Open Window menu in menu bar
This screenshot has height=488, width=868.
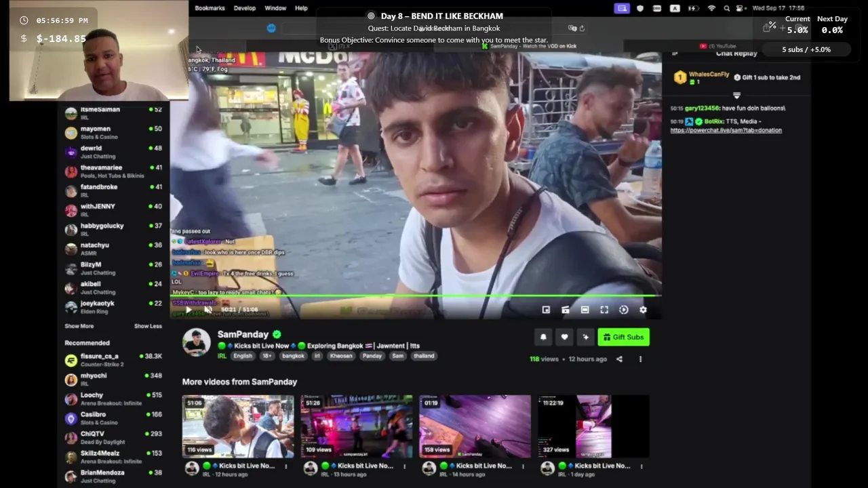point(275,8)
